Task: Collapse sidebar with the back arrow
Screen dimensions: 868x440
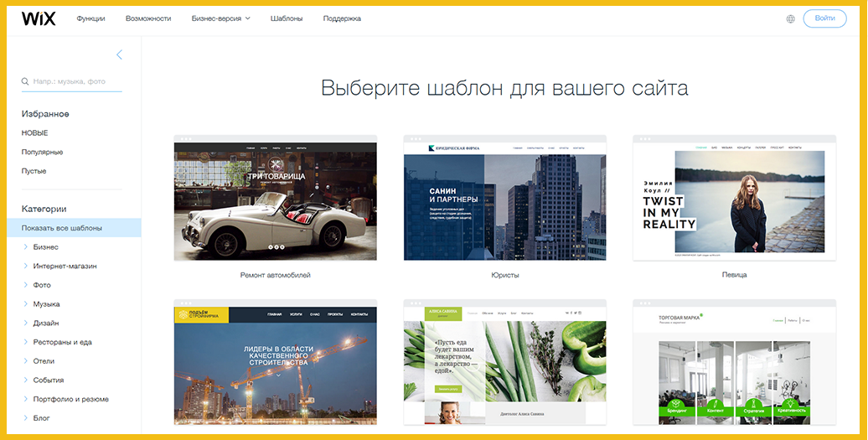Action: pos(119,54)
